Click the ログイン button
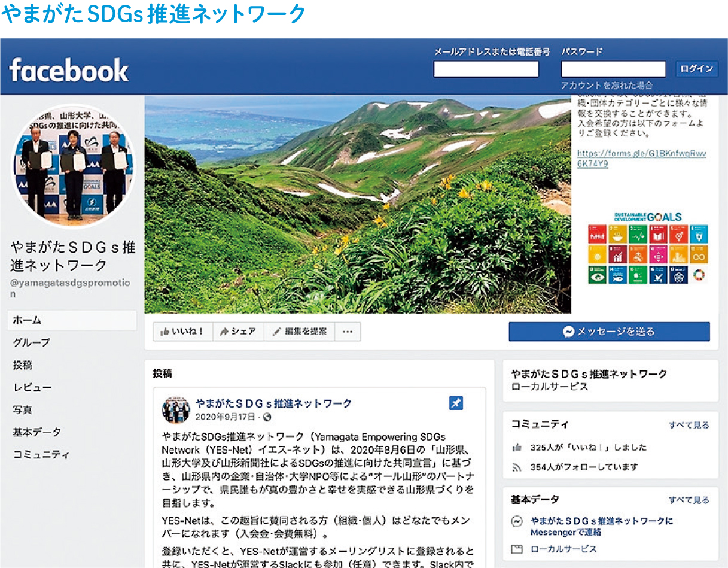728x568 pixels. pyautogui.click(x=696, y=68)
